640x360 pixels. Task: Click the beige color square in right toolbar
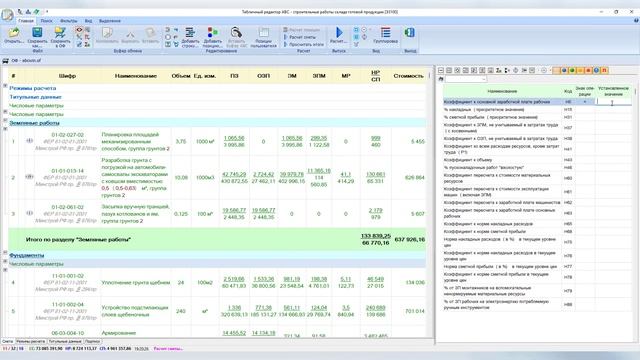(x=556, y=71)
